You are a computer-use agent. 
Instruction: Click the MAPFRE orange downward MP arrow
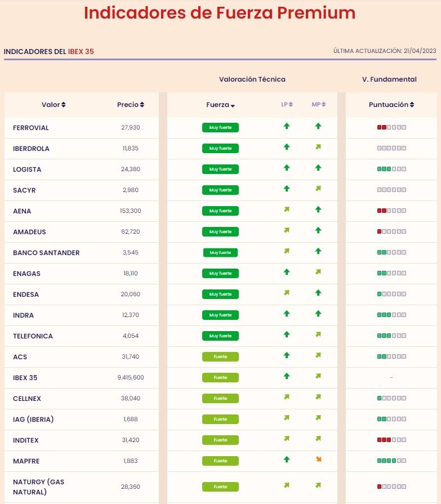319,460
